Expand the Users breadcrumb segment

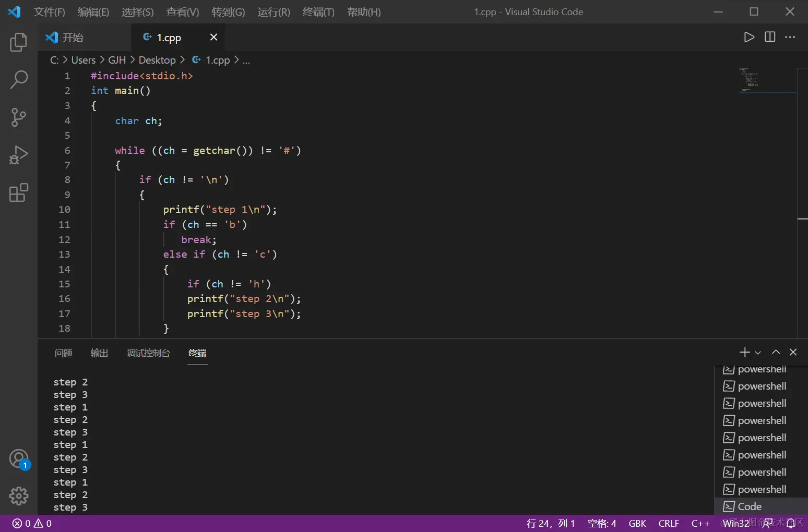pyautogui.click(x=84, y=61)
